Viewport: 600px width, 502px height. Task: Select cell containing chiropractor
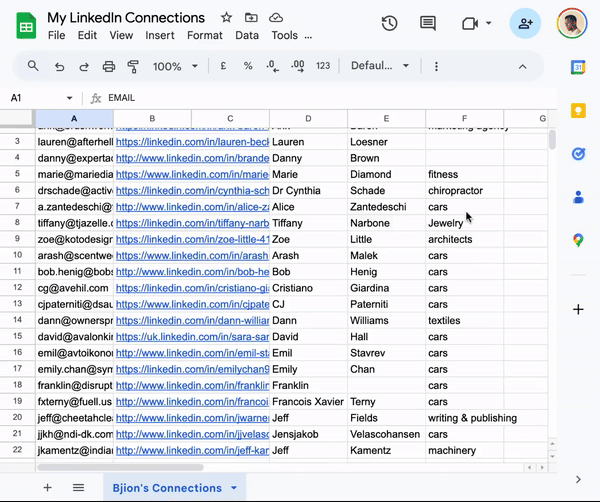coord(465,191)
